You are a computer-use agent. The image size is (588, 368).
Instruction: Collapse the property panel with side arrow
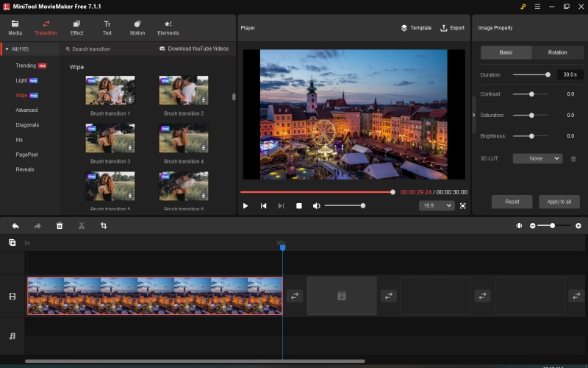(474, 115)
